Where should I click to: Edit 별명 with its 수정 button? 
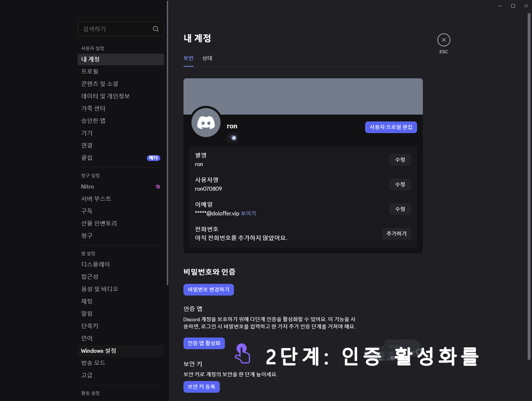pos(400,160)
